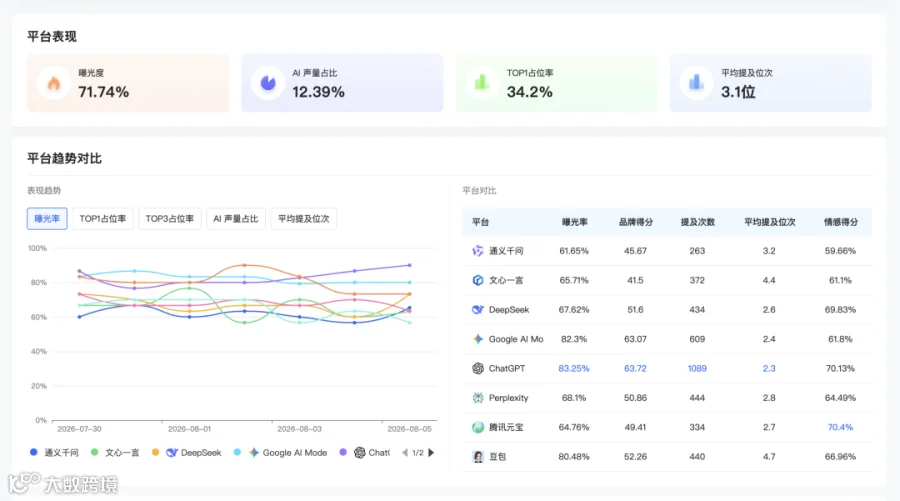Click 豆包 exposure value 80.48%
The image size is (900, 501).
click(574, 457)
